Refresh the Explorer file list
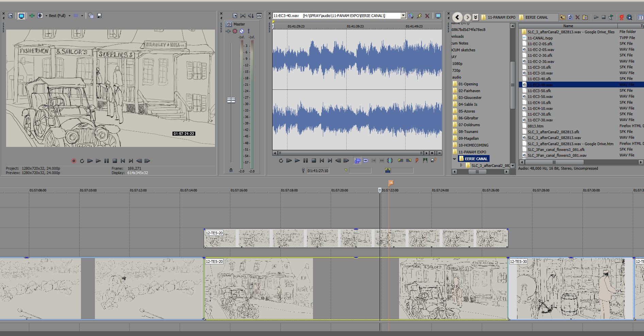This screenshot has height=336, width=644. click(x=570, y=17)
